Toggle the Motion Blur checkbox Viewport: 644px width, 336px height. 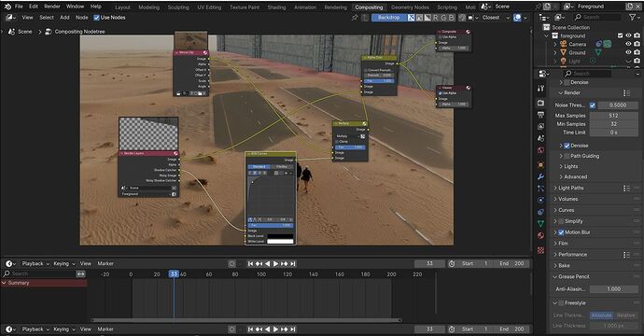(x=561, y=232)
